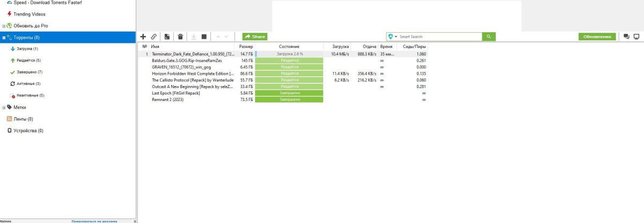Click the 0.281 seeds/peers ratio cell
Viewport: 644px width, 223px height.
pyautogui.click(x=421, y=87)
